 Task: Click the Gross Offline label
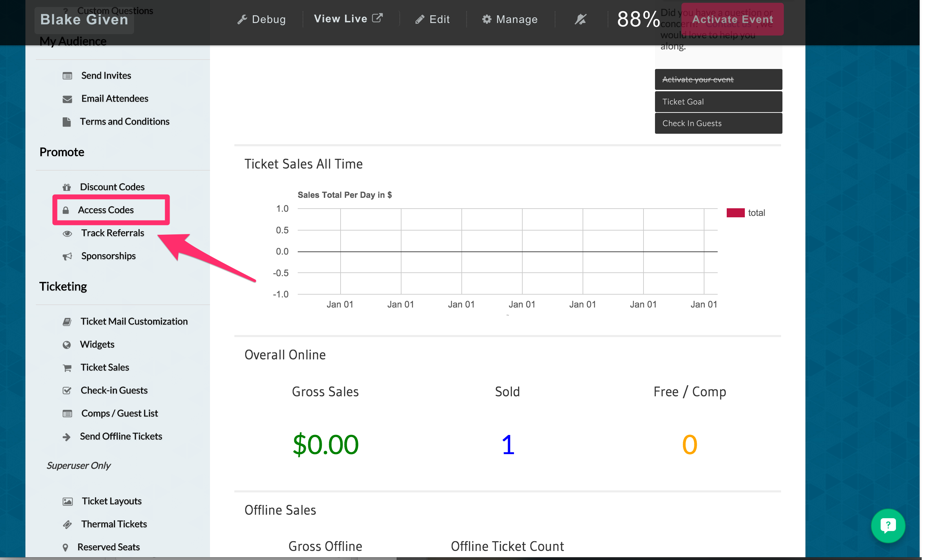[x=325, y=546]
